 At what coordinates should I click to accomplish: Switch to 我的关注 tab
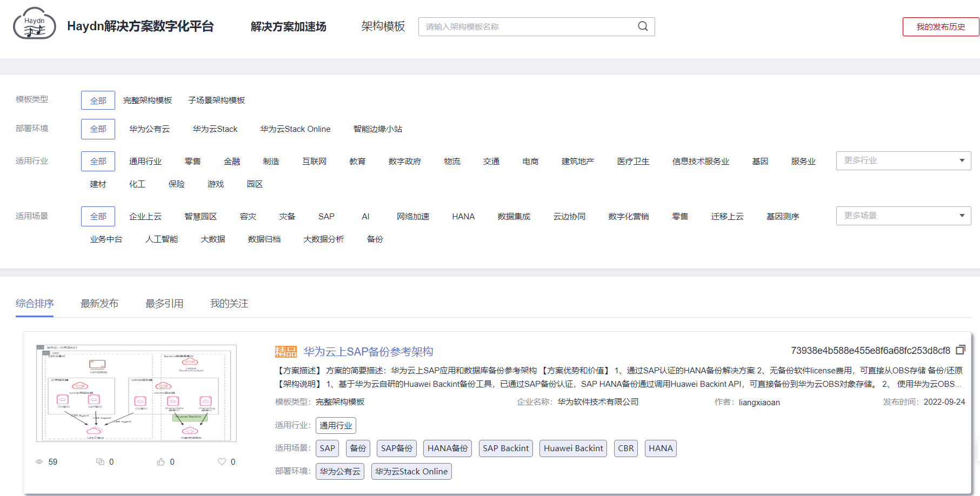pyautogui.click(x=229, y=304)
